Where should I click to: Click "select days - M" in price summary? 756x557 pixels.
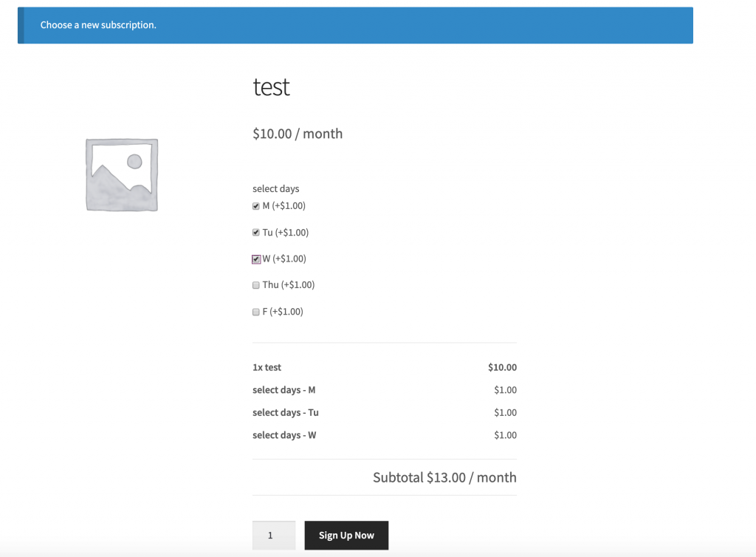pos(283,390)
